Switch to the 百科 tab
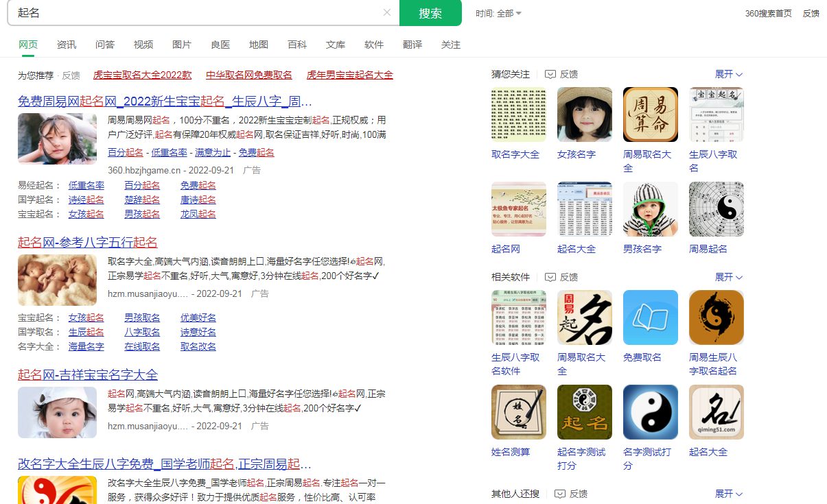Screen dimensions: 827x504 click(x=297, y=45)
